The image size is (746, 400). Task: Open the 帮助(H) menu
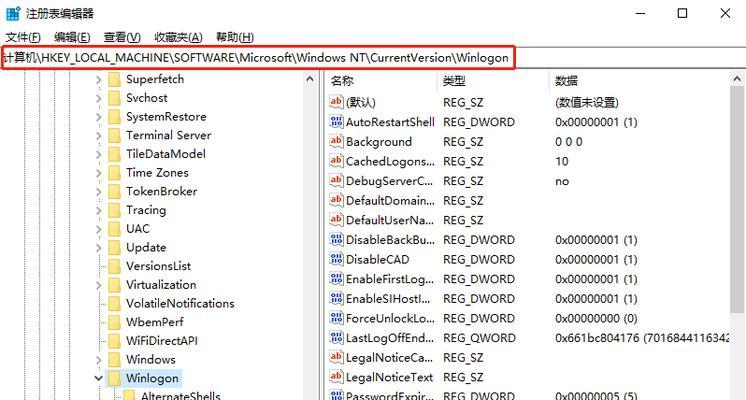pyautogui.click(x=235, y=37)
